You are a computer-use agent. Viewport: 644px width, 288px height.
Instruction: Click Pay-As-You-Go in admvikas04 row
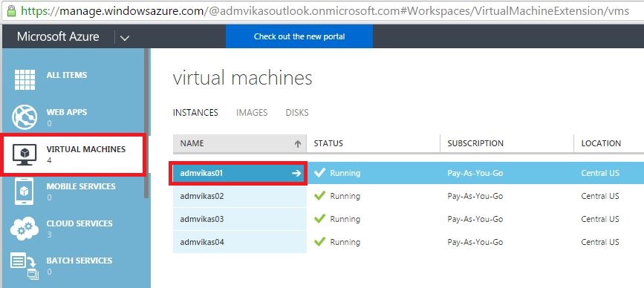[475, 242]
